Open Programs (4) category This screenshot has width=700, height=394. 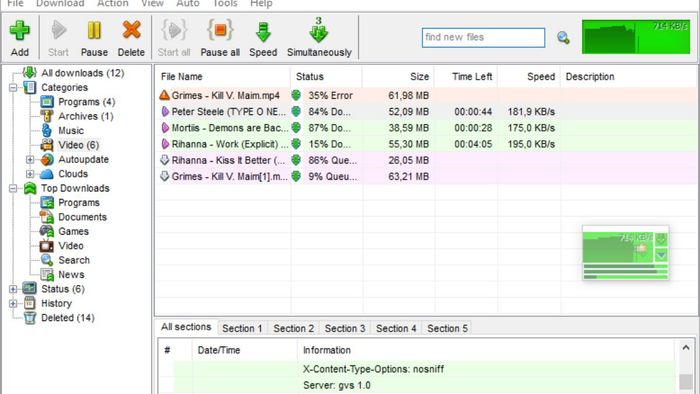point(87,102)
